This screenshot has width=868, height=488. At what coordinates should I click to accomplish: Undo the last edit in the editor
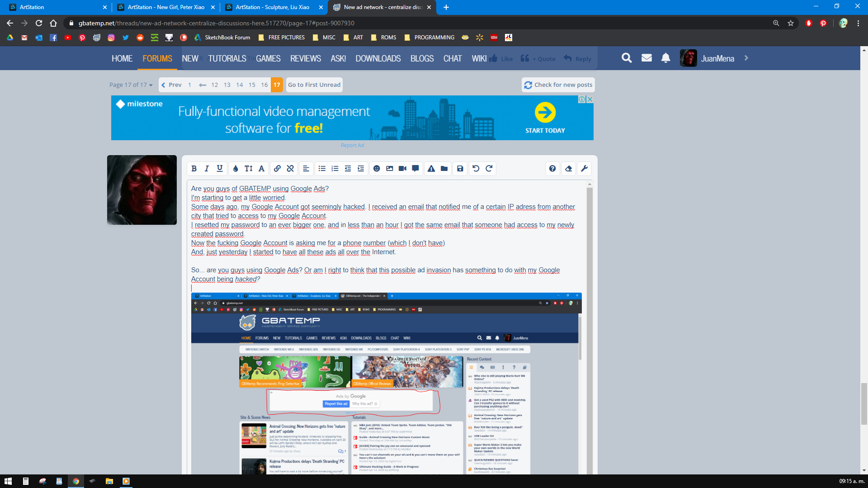tap(476, 169)
